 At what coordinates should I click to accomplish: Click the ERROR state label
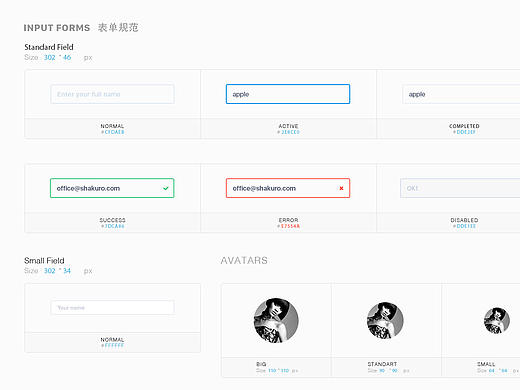coord(288,220)
